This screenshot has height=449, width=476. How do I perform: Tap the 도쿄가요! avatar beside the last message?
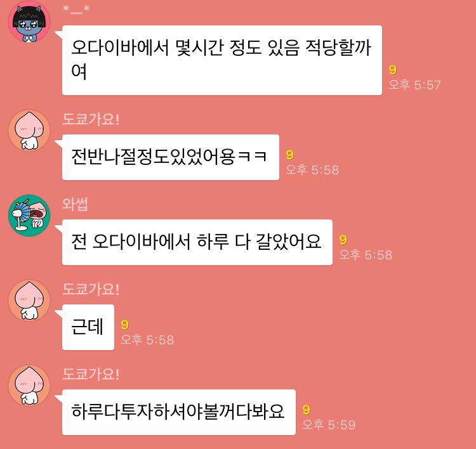point(29,386)
